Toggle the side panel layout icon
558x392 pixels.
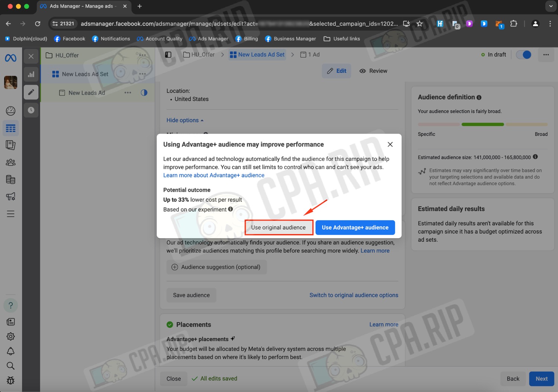point(168,55)
